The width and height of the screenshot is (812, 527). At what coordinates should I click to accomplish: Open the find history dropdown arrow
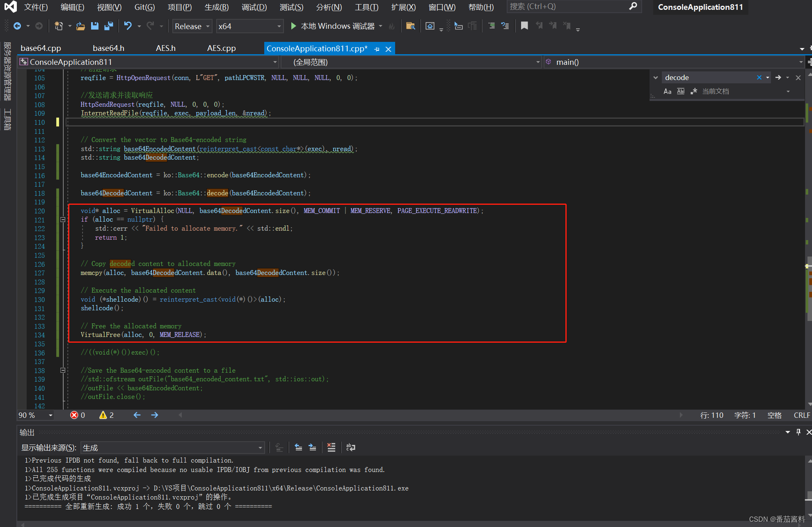768,78
